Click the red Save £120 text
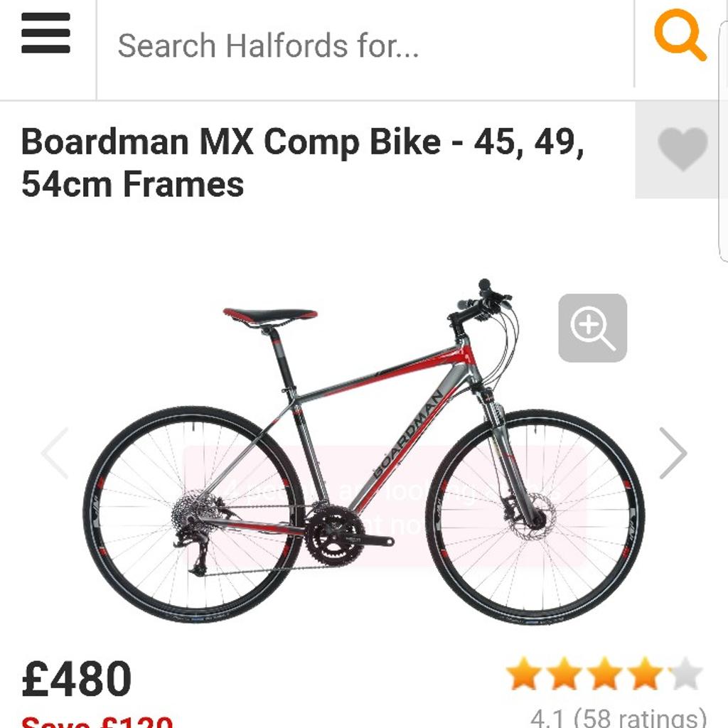 coord(97,719)
